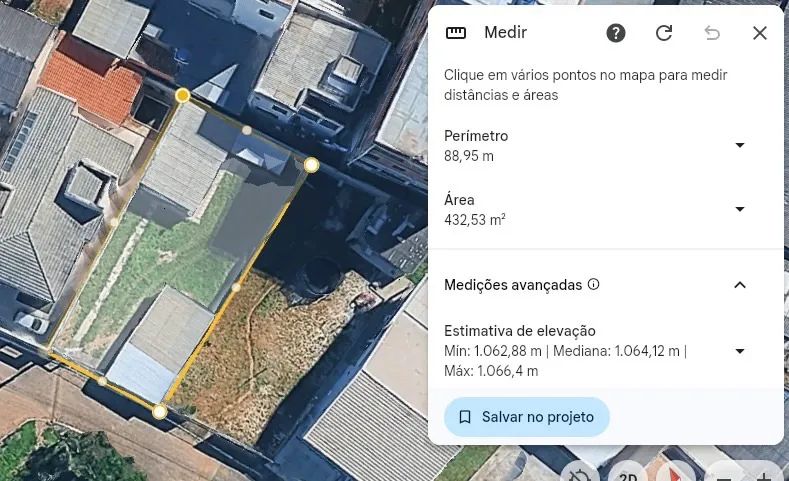Click the Medições avançadas heading
This screenshot has width=789, height=481.
pyautogui.click(x=513, y=285)
